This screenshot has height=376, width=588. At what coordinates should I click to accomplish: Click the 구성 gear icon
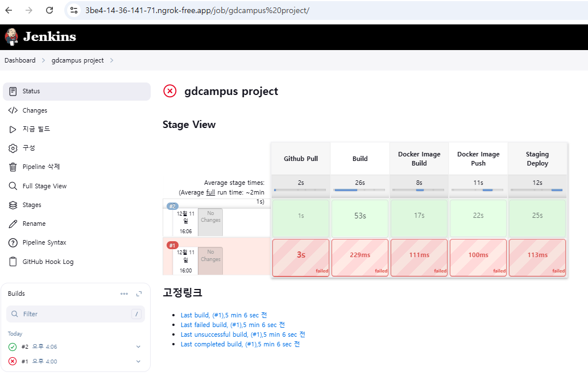[x=13, y=148]
